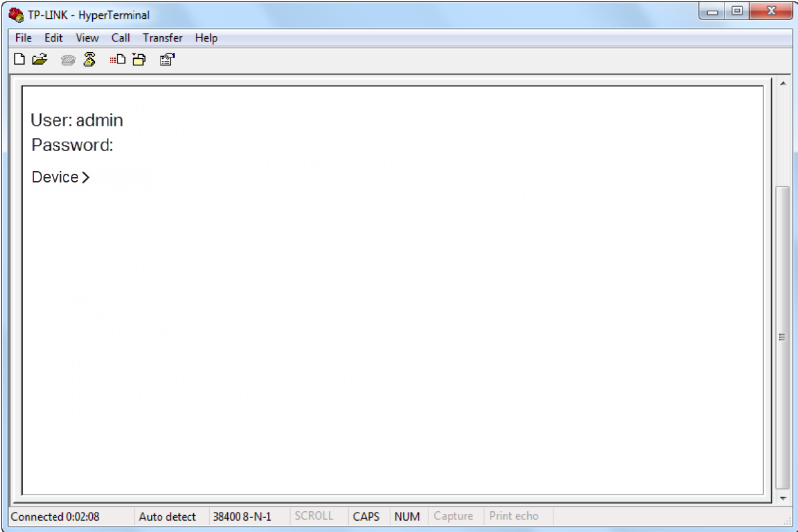Viewport: 798px width, 532px height.
Task: Close the HyperTerminal window
Action: (x=771, y=11)
